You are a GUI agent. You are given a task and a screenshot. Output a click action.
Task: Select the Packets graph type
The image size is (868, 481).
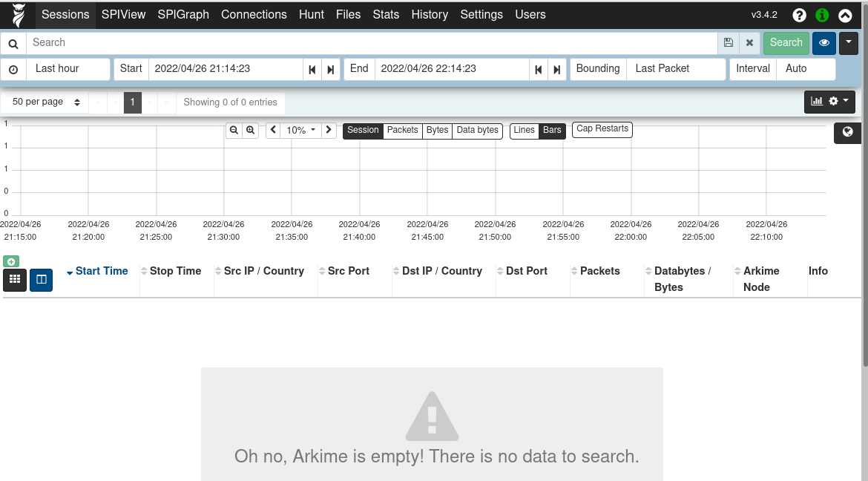(402, 130)
